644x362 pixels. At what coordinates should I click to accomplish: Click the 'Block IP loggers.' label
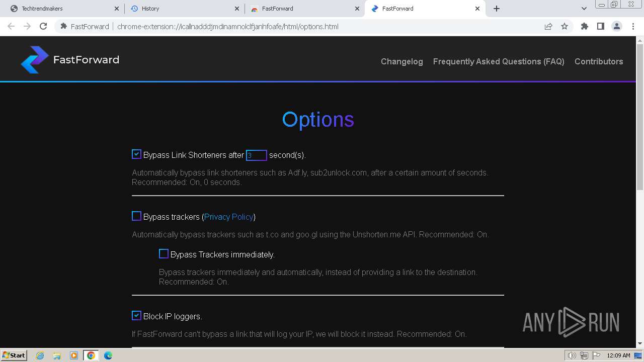click(x=173, y=317)
